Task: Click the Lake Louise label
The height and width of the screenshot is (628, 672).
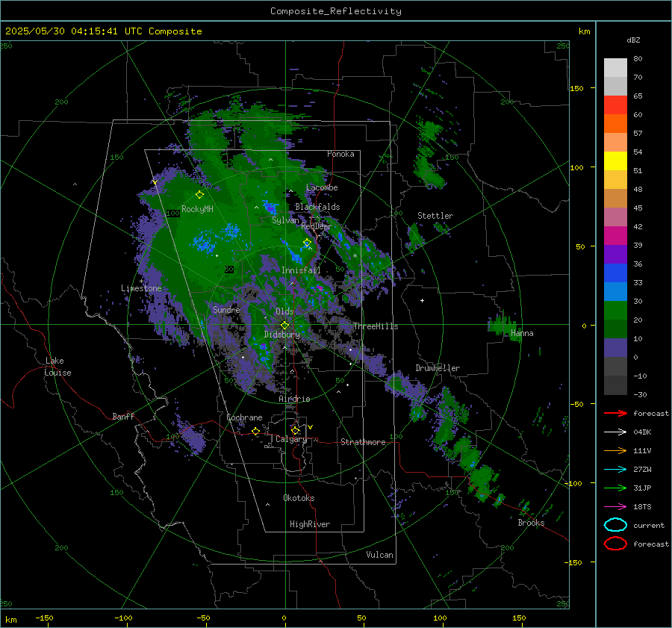Action: [x=57, y=367]
